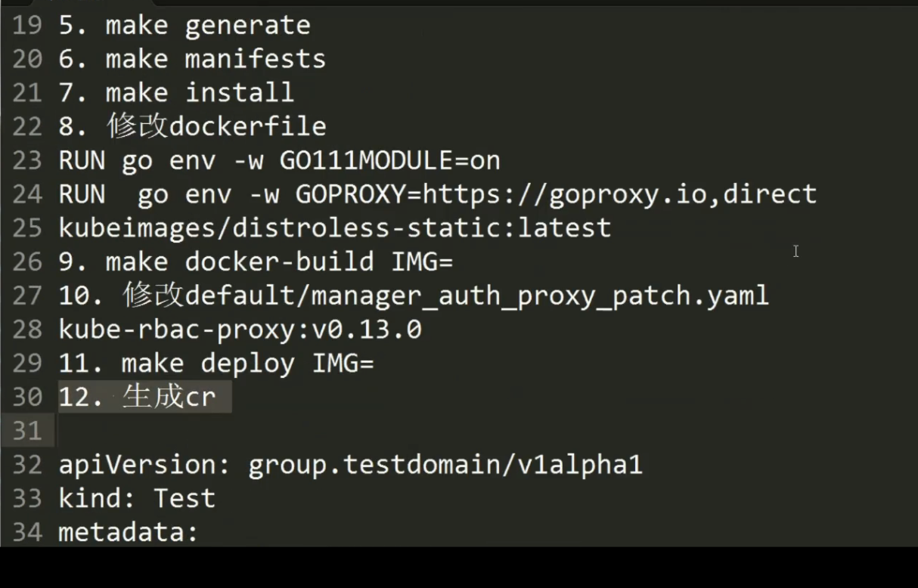This screenshot has height=588, width=918.
Task: Click "kubeimages/distroless-static:latest" image name
Action: [x=334, y=227]
